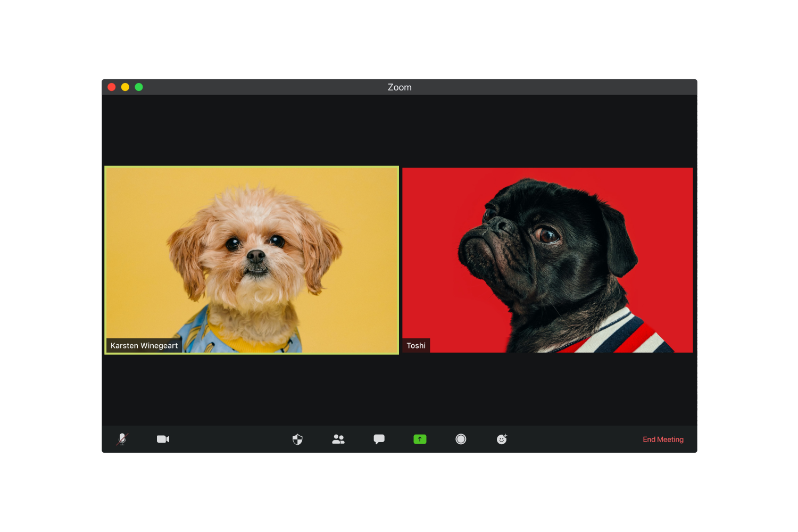Click the Karsten Winegeart name label
798x532 pixels.
pos(144,346)
